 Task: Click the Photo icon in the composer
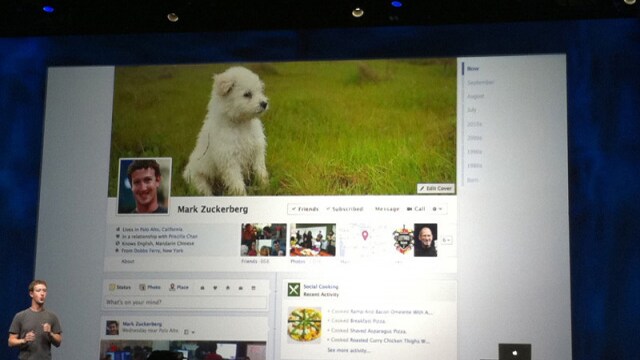click(x=142, y=287)
